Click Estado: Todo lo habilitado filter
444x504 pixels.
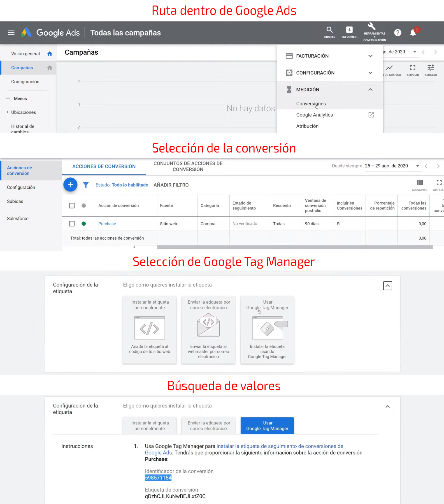[x=122, y=185]
